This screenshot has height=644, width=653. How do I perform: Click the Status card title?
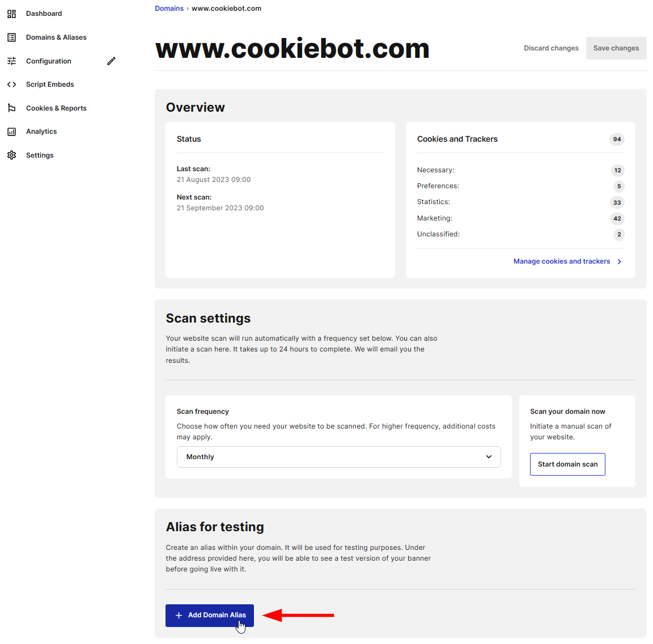pyautogui.click(x=189, y=139)
